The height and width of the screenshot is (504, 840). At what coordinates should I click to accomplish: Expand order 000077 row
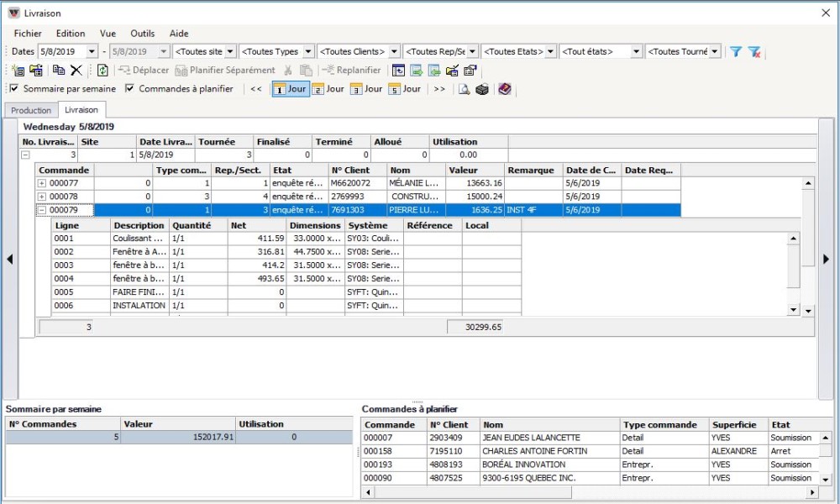[x=42, y=183]
